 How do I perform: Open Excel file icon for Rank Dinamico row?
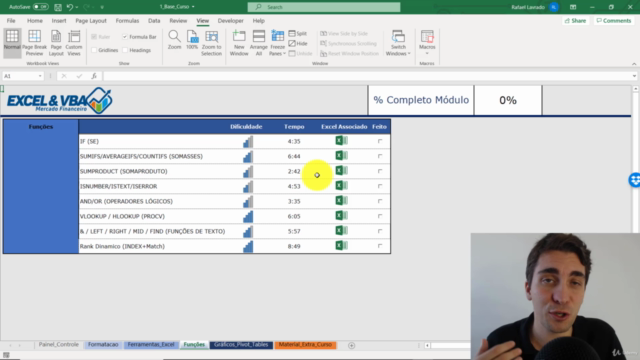click(x=341, y=245)
